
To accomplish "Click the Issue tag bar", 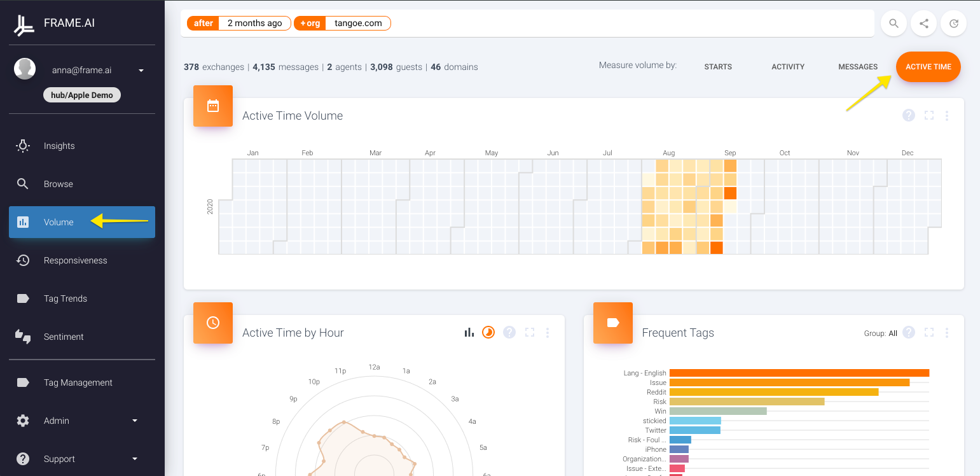I will click(x=790, y=382).
